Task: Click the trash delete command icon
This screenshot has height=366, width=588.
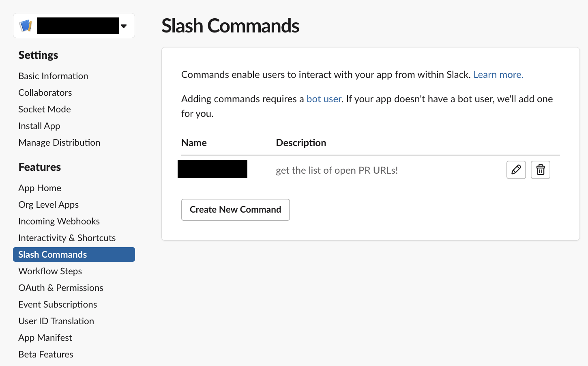Action: coord(540,170)
